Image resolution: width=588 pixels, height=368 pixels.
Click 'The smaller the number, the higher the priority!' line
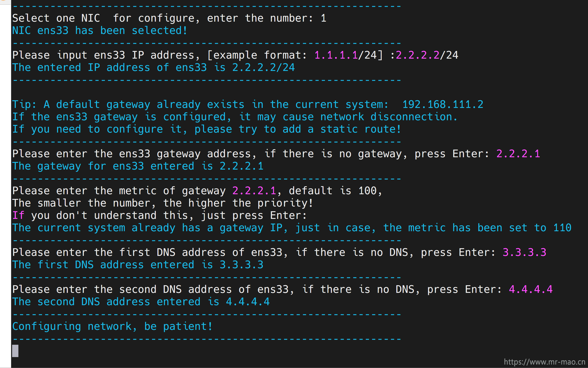(x=163, y=203)
